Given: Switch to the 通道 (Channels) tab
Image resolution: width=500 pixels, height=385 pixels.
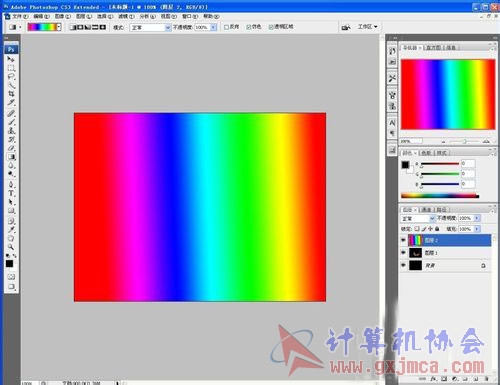Looking at the screenshot, I should (x=426, y=209).
